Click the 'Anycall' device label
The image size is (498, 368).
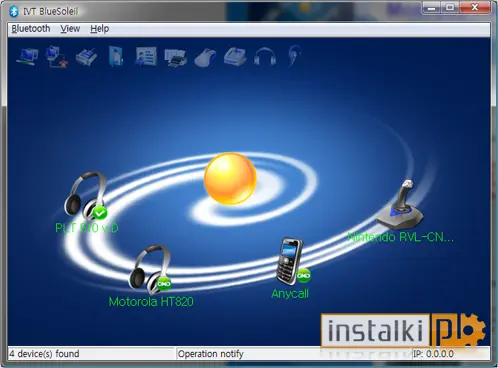(290, 294)
